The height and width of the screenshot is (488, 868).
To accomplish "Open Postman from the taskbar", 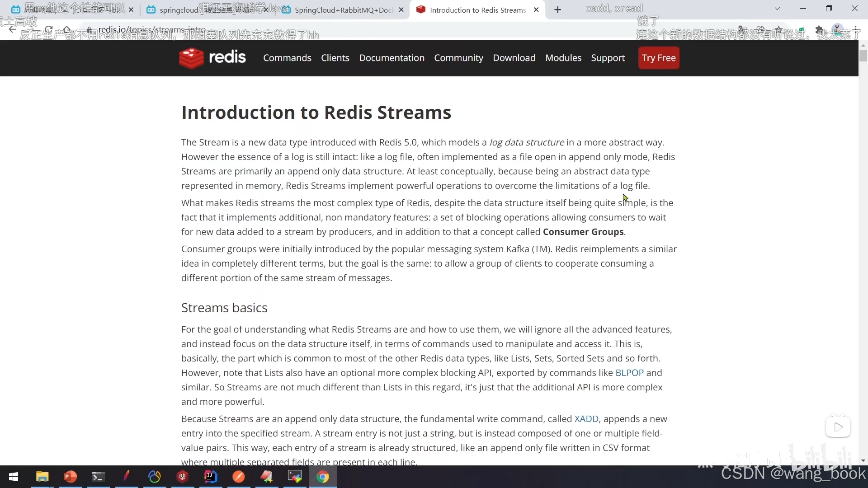I will (x=238, y=477).
